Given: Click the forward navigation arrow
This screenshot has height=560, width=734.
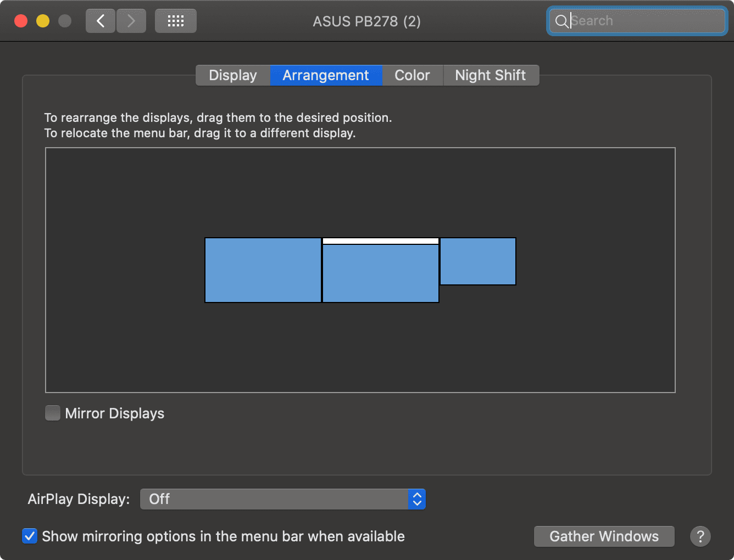Looking at the screenshot, I should pos(131,21).
